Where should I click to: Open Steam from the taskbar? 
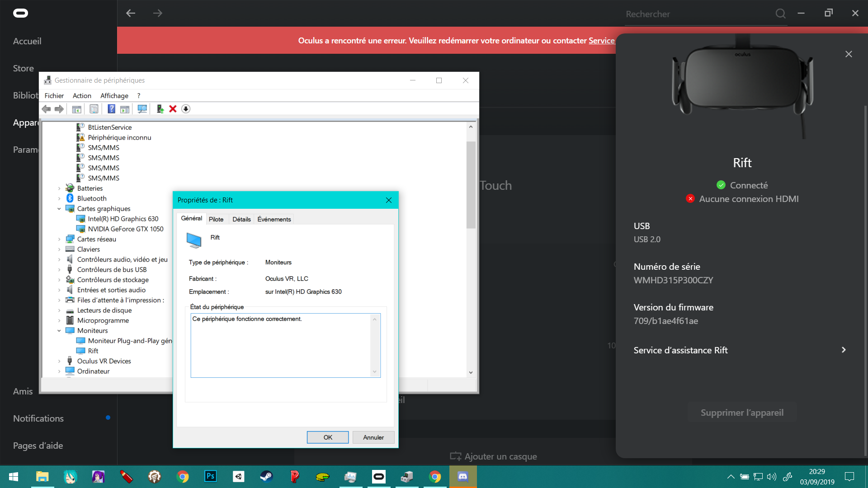(x=266, y=477)
